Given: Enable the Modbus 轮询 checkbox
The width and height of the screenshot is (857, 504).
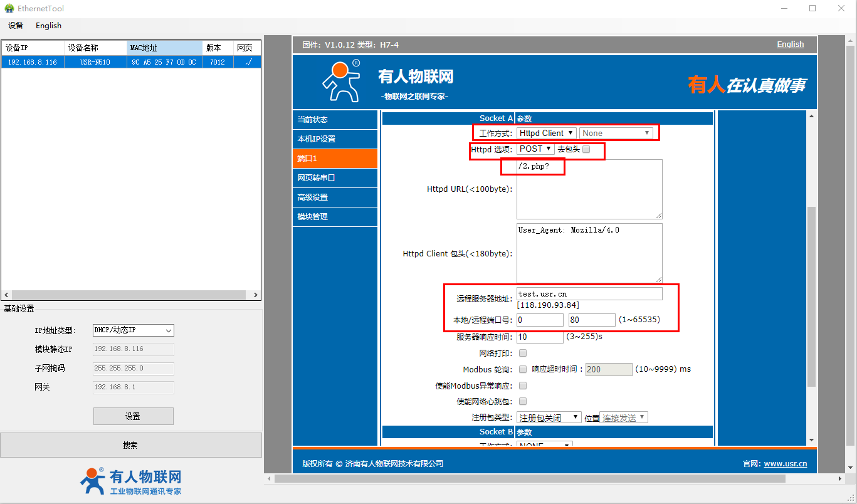Looking at the screenshot, I should (523, 369).
